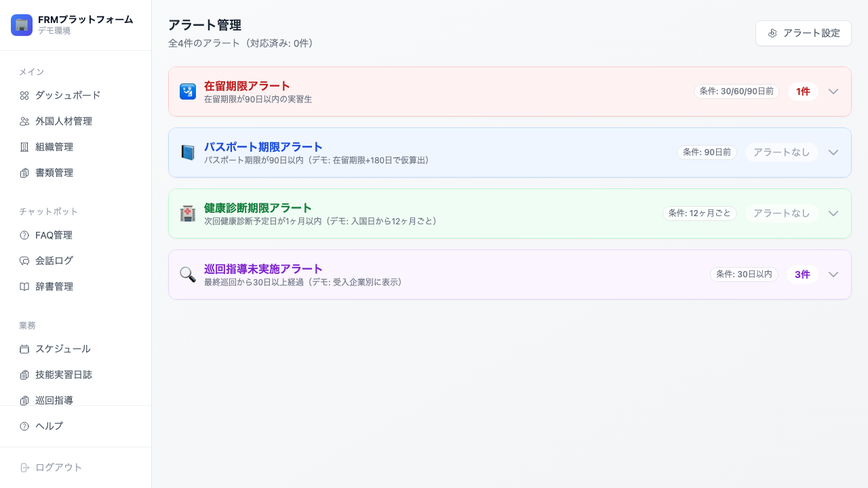Click the dashboard grid icon in sidebar
The height and width of the screenshot is (488, 868).
click(24, 96)
